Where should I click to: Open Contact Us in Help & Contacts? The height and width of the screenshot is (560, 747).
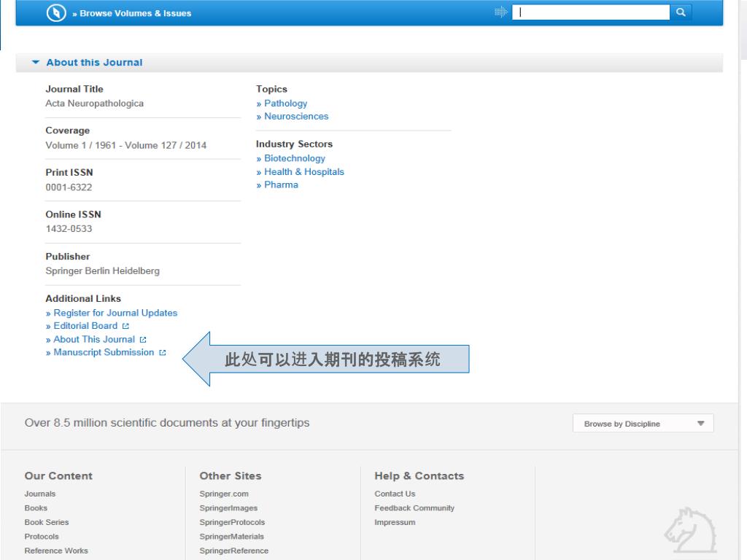coord(395,494)
